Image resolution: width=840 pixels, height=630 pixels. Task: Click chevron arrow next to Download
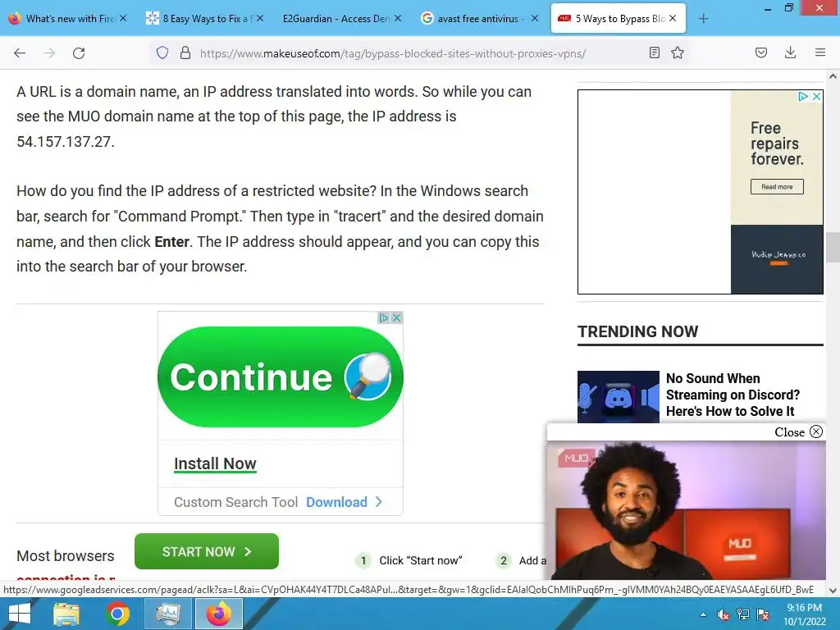(x=379, y=502)
